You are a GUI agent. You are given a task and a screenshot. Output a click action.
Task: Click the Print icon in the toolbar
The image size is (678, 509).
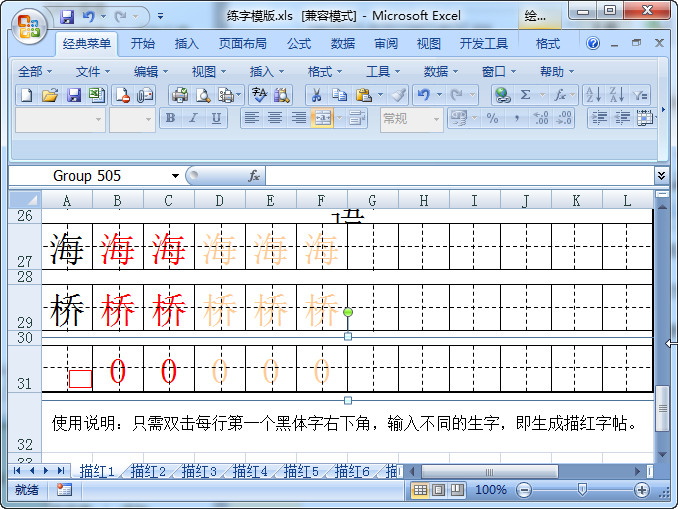click(x=180, y=95)
